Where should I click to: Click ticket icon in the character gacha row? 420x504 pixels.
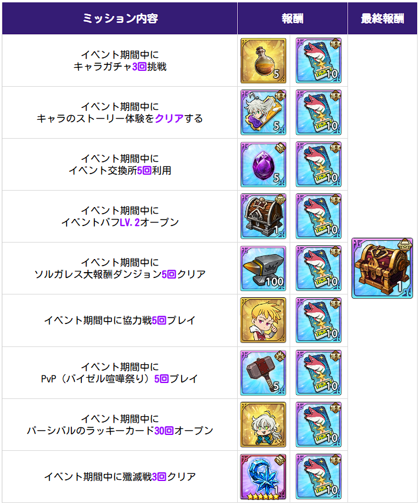pos(319,60)
